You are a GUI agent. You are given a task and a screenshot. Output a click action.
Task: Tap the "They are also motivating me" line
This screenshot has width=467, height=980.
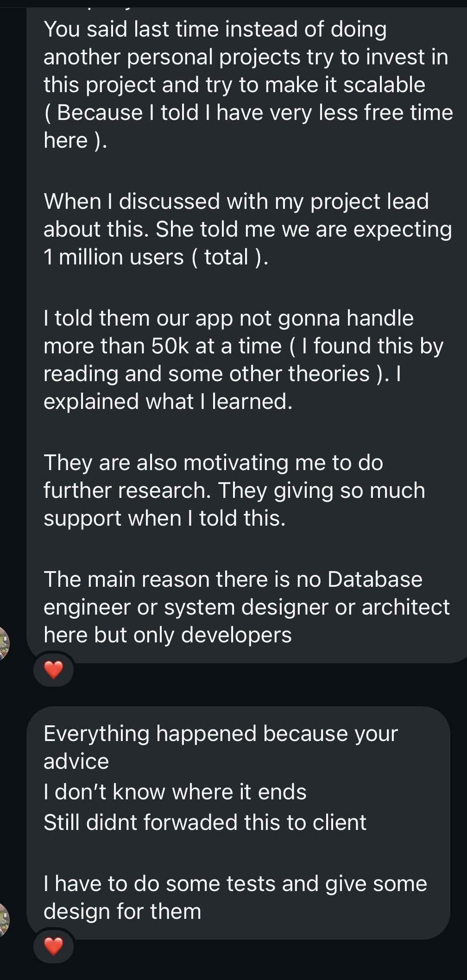(x=213, y=463)
